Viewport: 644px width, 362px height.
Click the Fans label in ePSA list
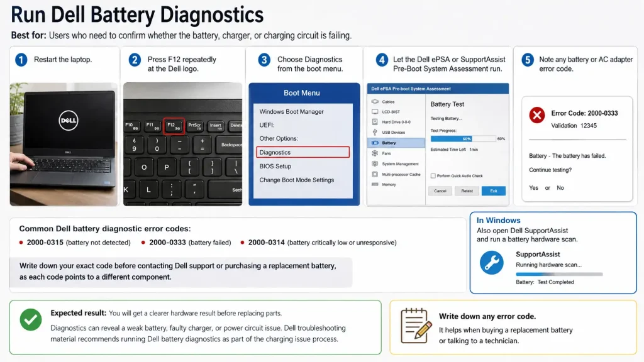[387, 153]
